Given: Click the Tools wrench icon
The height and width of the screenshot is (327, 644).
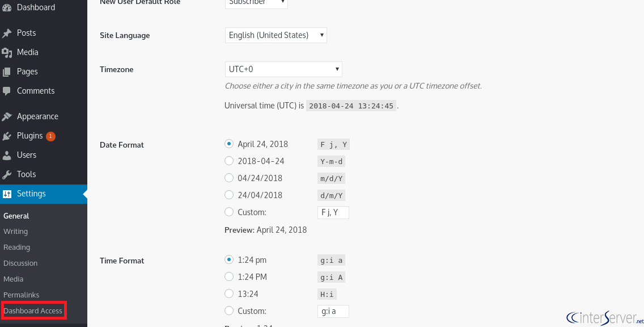Looking at the screenshot, I should [x=7, y=175].
